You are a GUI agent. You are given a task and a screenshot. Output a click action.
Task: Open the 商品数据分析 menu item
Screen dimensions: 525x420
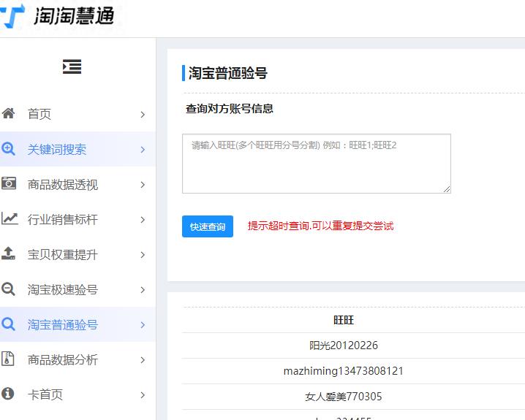point(78,359)
